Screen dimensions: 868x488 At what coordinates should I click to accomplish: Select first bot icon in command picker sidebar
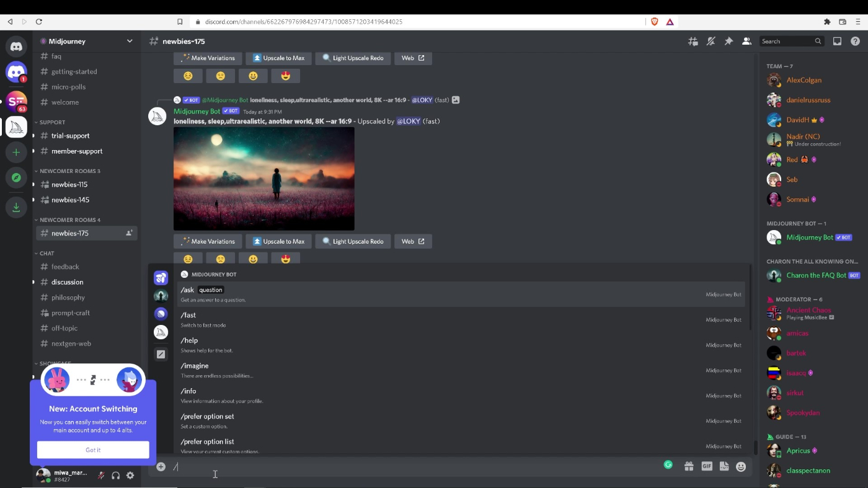click(161, 278)
